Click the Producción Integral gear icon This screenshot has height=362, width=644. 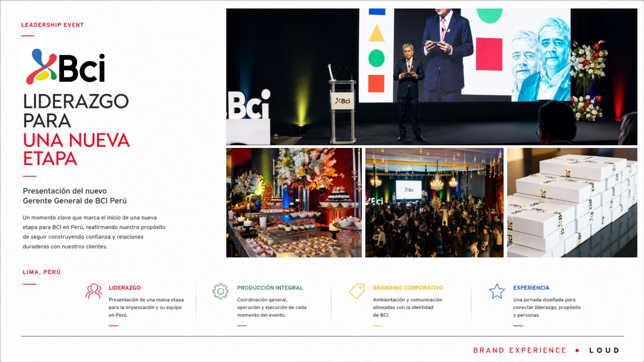coord(220,291)
